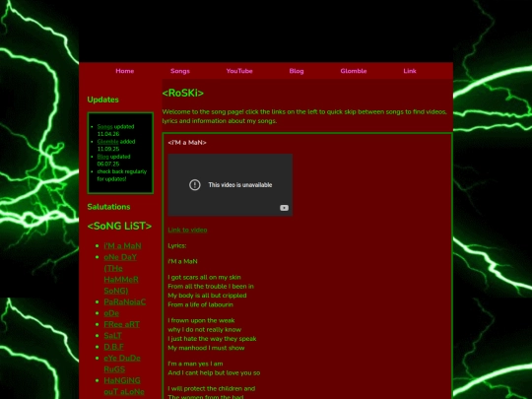The height and width of the screenshot is (399, 532).
Task: Select the Glomble nav item
Action: (x=354, y=71)
